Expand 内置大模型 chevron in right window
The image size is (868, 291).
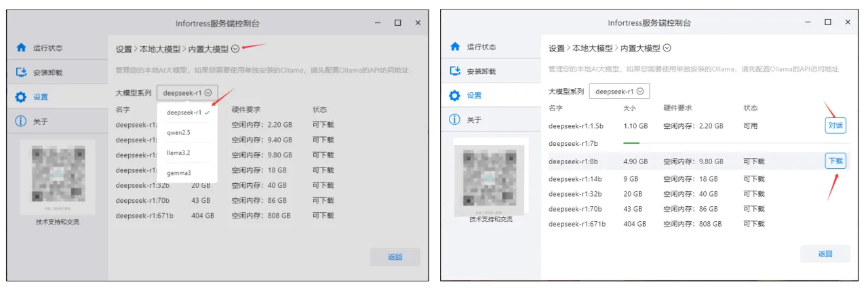click(667, 48)
